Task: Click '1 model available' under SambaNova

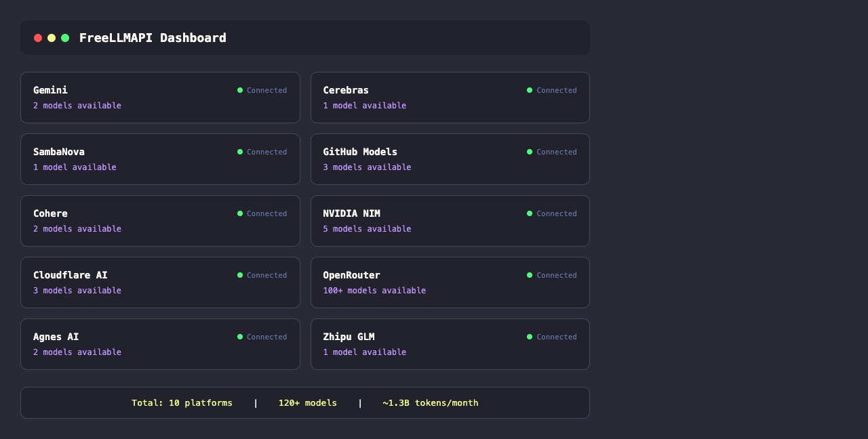Action: pos(75,167)
